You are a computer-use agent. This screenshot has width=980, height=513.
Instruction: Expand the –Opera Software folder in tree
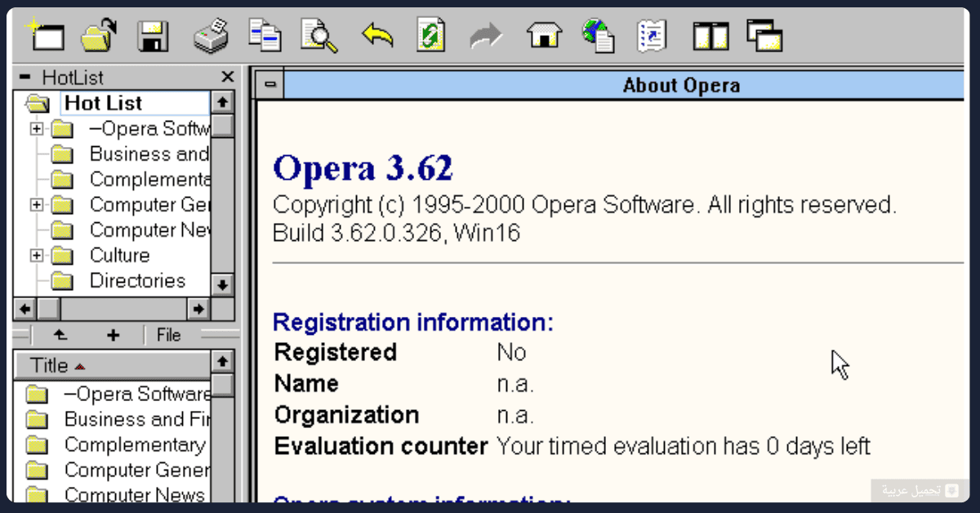[x=36, y=129]
